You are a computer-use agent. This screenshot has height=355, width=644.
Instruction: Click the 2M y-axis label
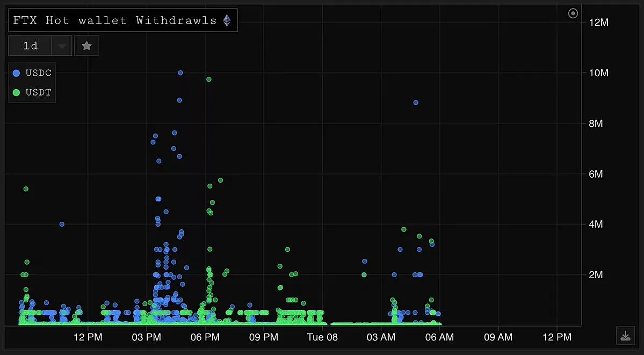click(x=596, y=274)
